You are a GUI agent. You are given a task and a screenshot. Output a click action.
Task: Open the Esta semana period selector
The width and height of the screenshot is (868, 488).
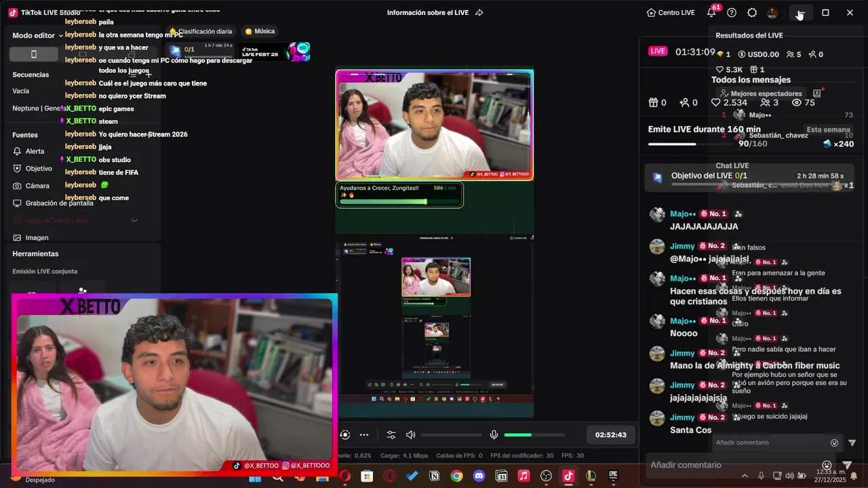coord(828,129)
